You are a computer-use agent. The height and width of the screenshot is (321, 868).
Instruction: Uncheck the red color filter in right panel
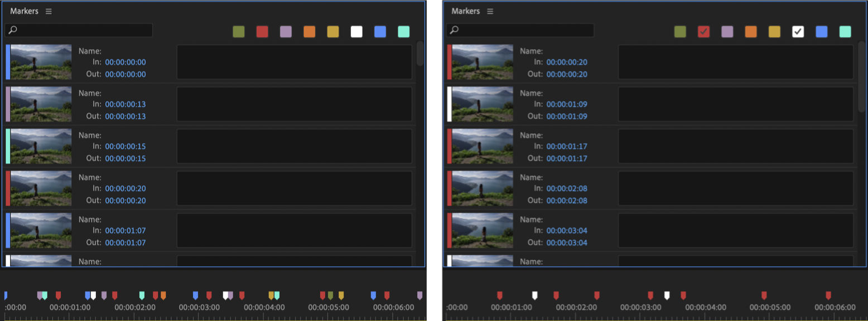pos(703,32)
